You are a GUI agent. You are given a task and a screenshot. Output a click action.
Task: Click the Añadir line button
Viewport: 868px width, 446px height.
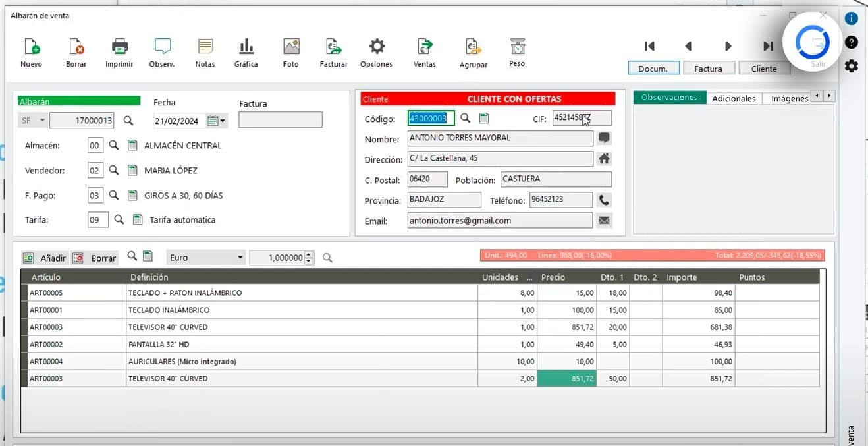pyautogui.click(x=45, y=258)
